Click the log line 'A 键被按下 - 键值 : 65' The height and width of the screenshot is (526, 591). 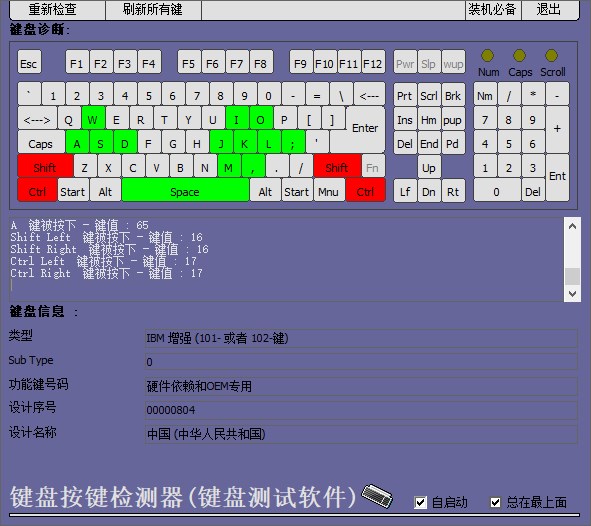(80, 225)
